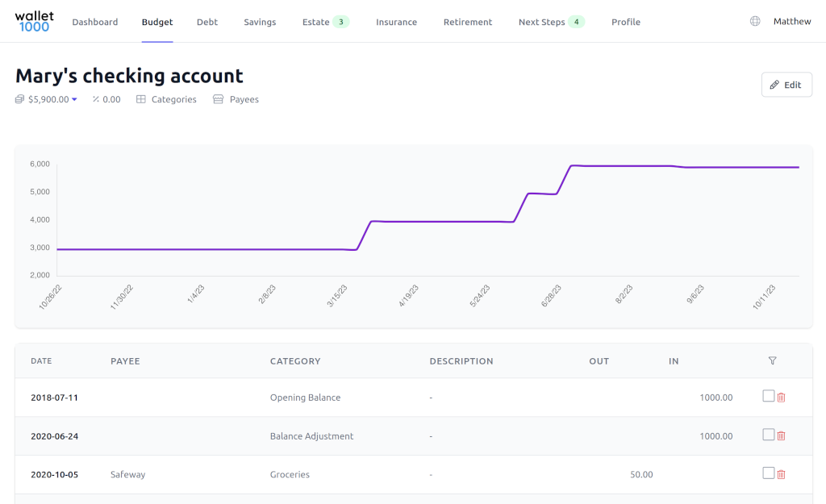Viewport: 826px width, 504px height.
Task: Click the pencil icon in Edit button
Action: (774, 85)
